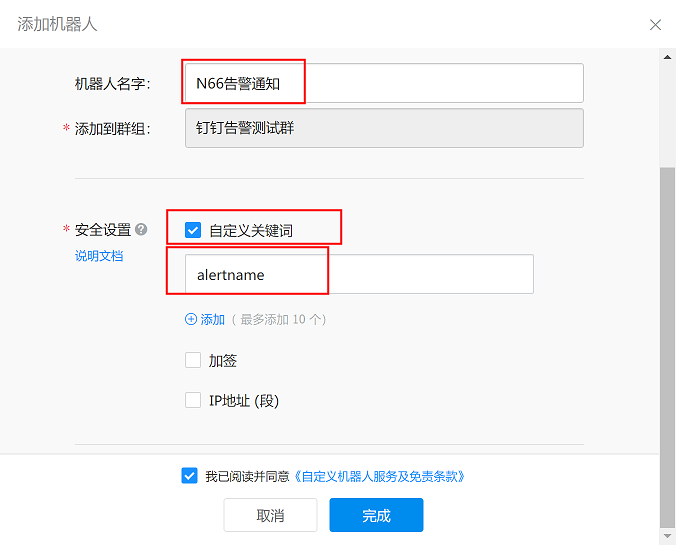Image resolution: width=676 pixels, height=545 pixels.
Task: Uncheck the 自定义关键词 checkbox
Action: click(x=193, y=230)
